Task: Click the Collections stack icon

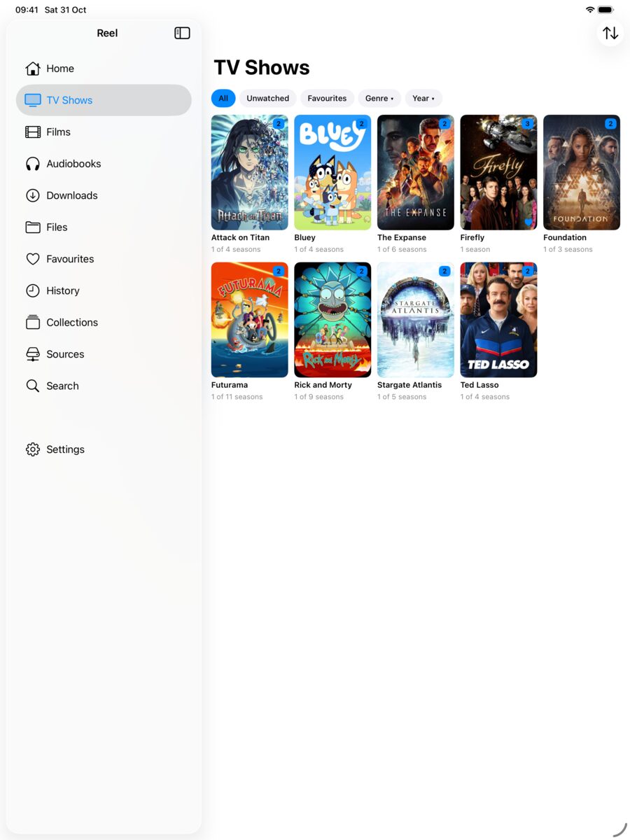Action: click(33, 322)
